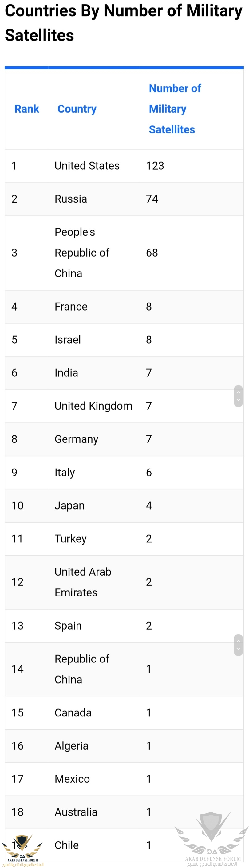The height and width of the screenshot is (868, 249).
Task: Sort by the Rank column header
Action: [27, 109]
